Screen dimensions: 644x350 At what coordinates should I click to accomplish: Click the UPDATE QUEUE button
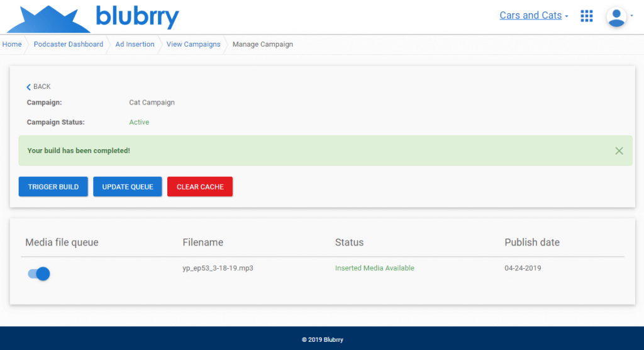coord(128,187)
